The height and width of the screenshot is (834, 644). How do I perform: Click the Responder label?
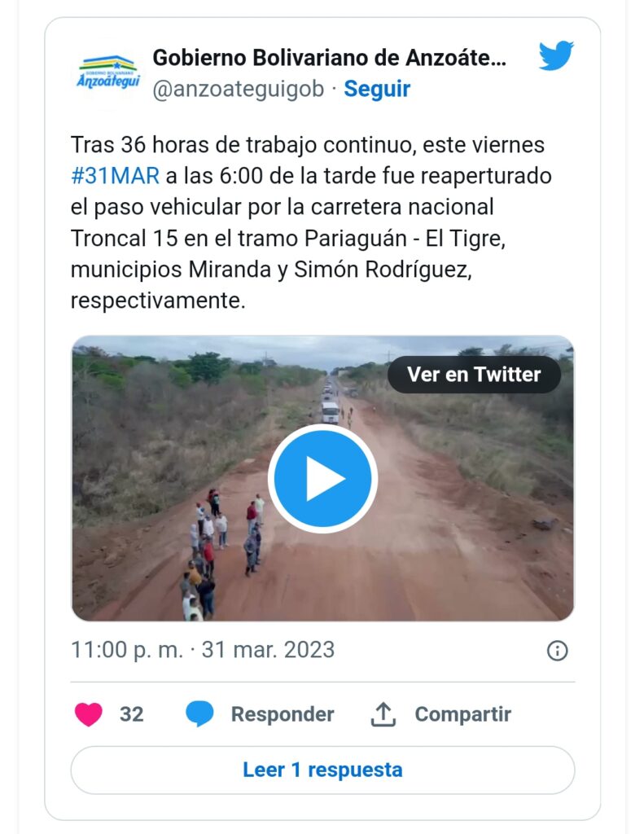[283, 713]
